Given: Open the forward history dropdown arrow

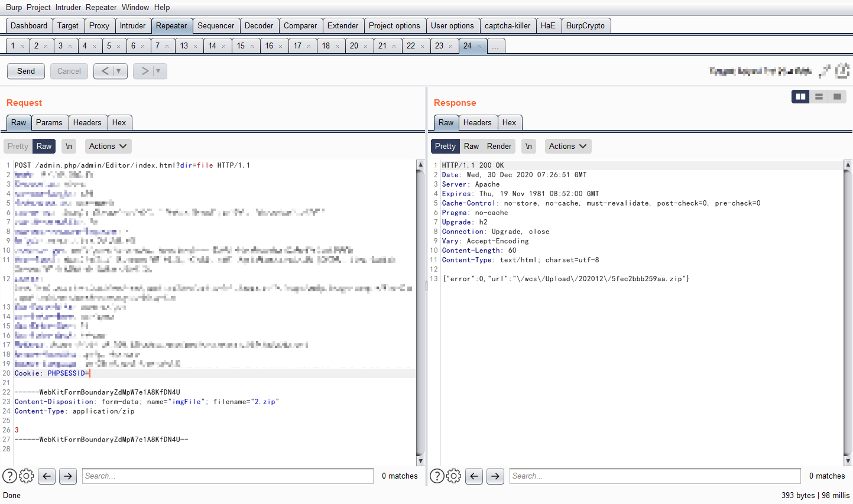Looking at the screenshot, I should 158,71.
